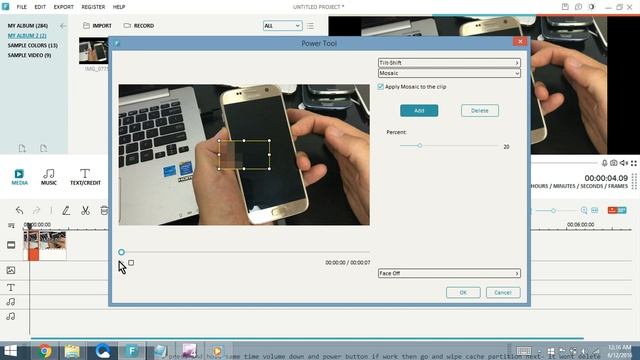
Task: Click the text track T icon
Action: click(11, 288)
